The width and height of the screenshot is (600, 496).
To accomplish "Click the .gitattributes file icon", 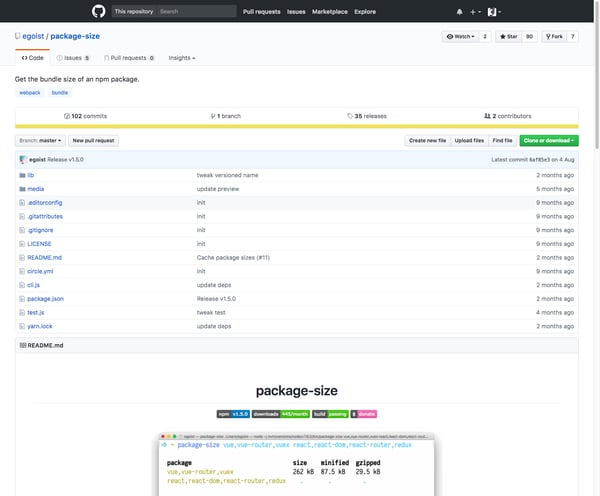I will pos(22,217).
